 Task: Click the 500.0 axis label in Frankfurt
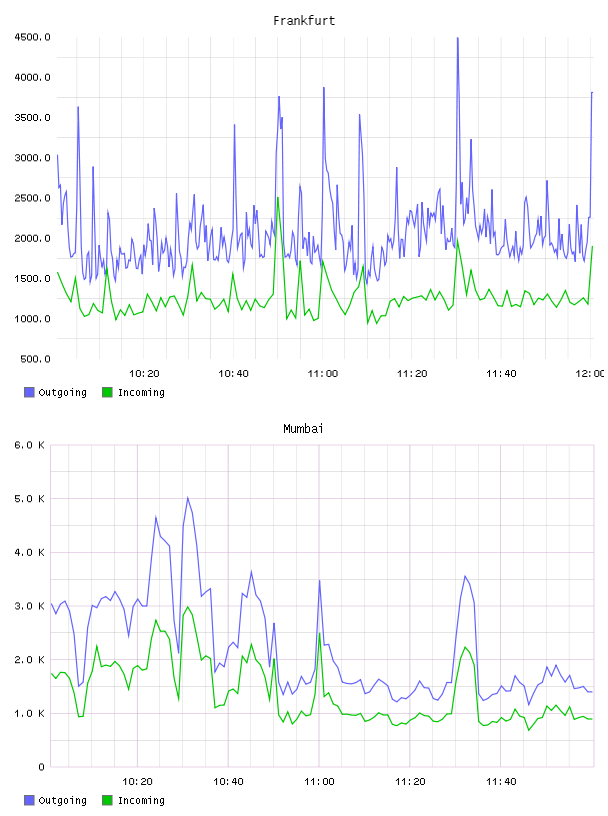click(x=35, y=359)
